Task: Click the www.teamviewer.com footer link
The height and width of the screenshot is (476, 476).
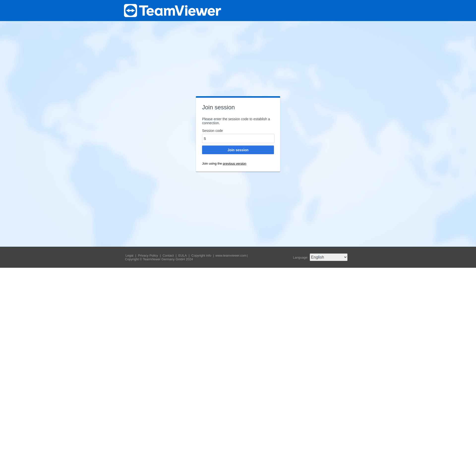Action: click(230, 255)
